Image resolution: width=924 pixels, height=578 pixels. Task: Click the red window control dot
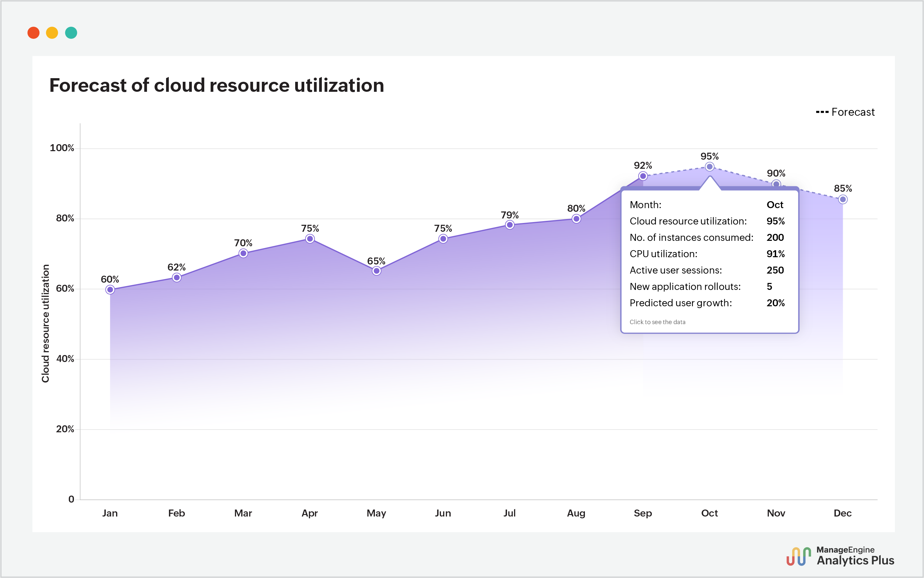[34, 33]
